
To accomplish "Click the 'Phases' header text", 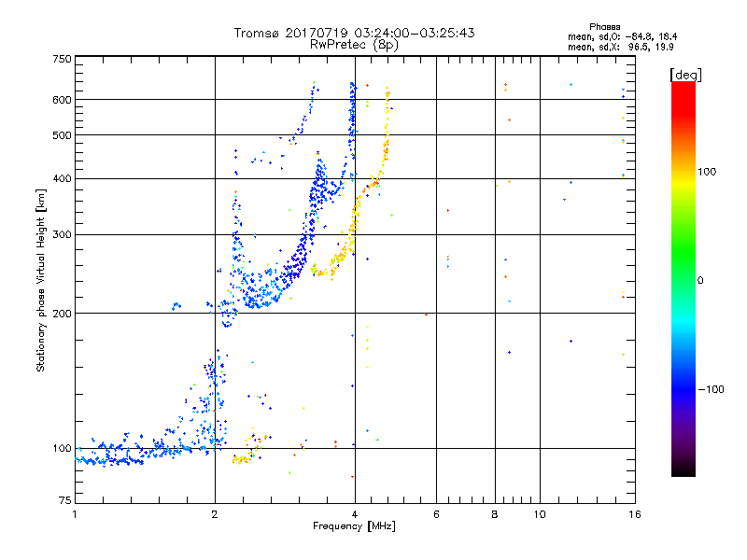I will point(604,27).
